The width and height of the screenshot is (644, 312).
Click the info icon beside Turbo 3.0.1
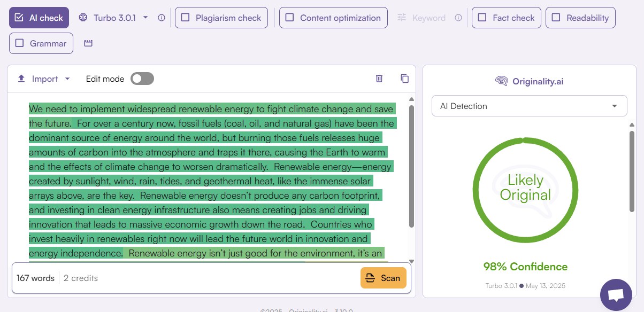coord(161,17)
